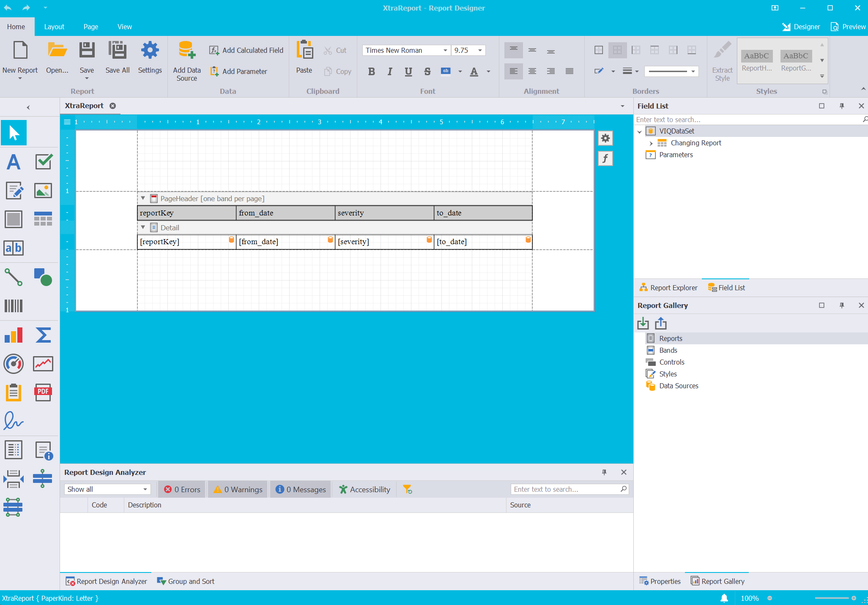
Task: Toggle the 0 Warnings filter
Action: 238,489
